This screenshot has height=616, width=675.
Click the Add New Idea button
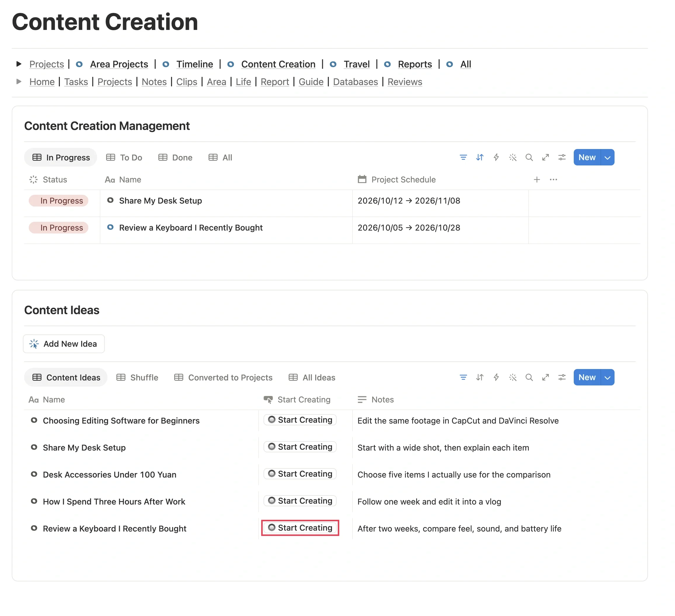(64, 343)
